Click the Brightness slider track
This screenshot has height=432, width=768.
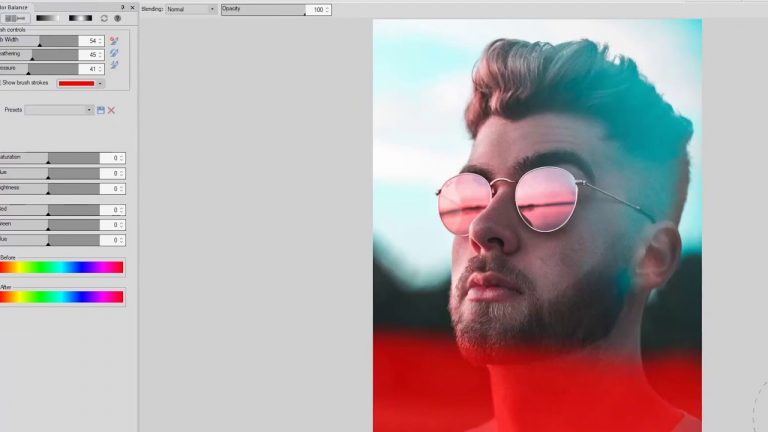(x=49, y=189)
